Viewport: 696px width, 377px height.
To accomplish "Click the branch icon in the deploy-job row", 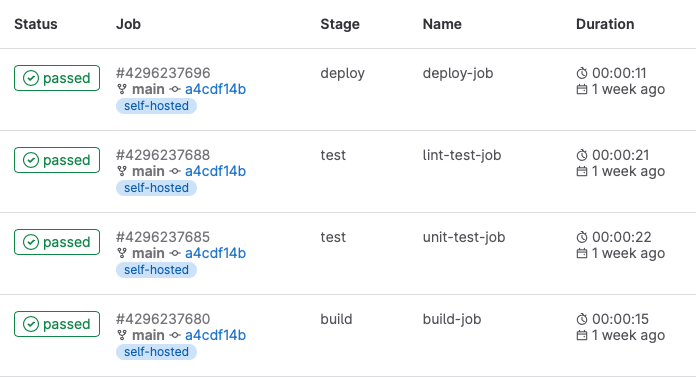I will pos(122,89).
